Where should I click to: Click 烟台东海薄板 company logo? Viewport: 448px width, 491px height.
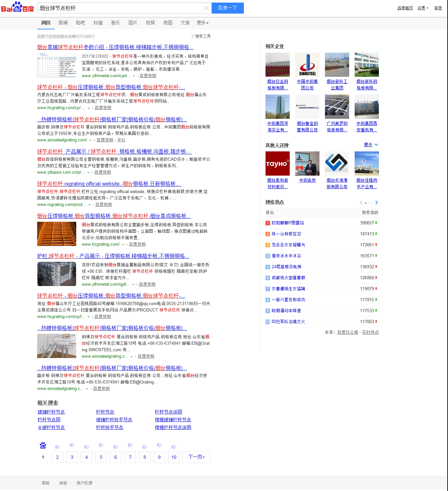point(337,163)
